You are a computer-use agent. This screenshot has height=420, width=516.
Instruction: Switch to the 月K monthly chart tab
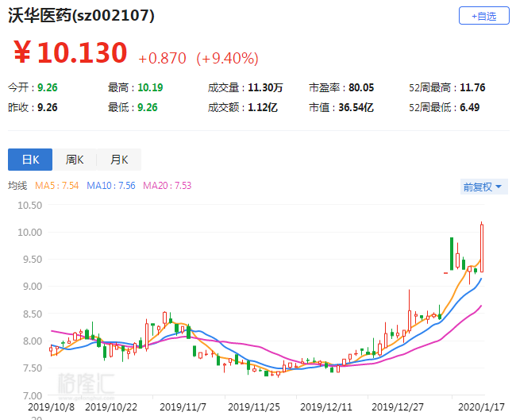click(x=119, y=160)
